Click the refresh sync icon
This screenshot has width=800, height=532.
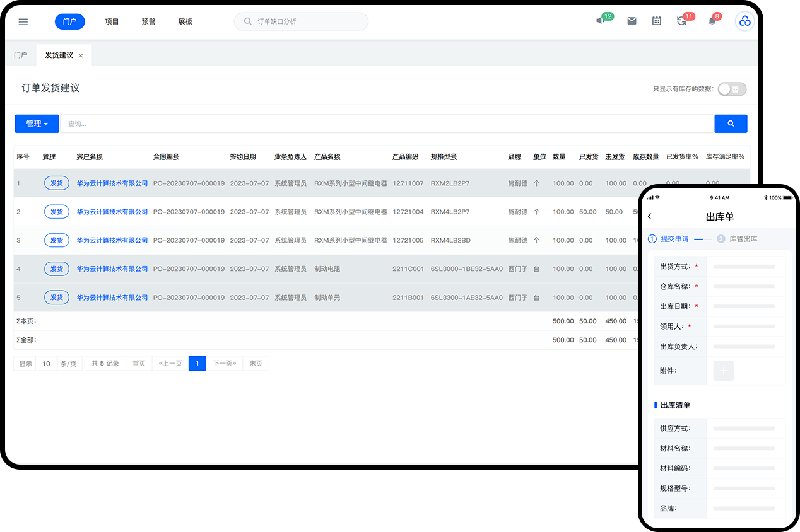(681, 21)
